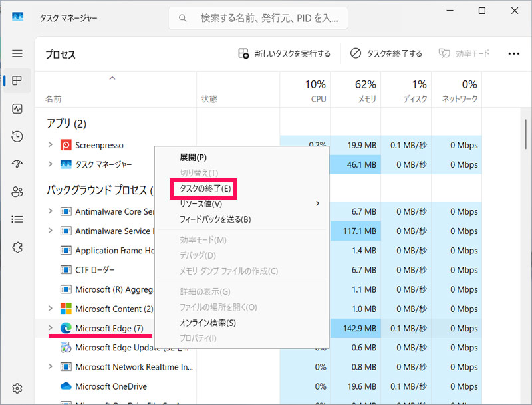Close the Task Manager window
This screenshot has width=532, height=405.
tap(514, 11)
